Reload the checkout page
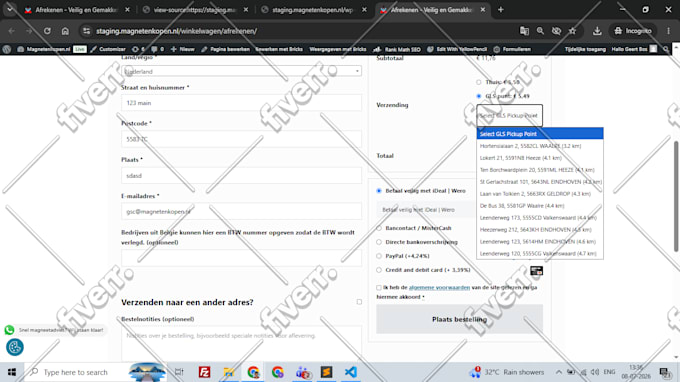680x382 pixels. pos(47,31)
